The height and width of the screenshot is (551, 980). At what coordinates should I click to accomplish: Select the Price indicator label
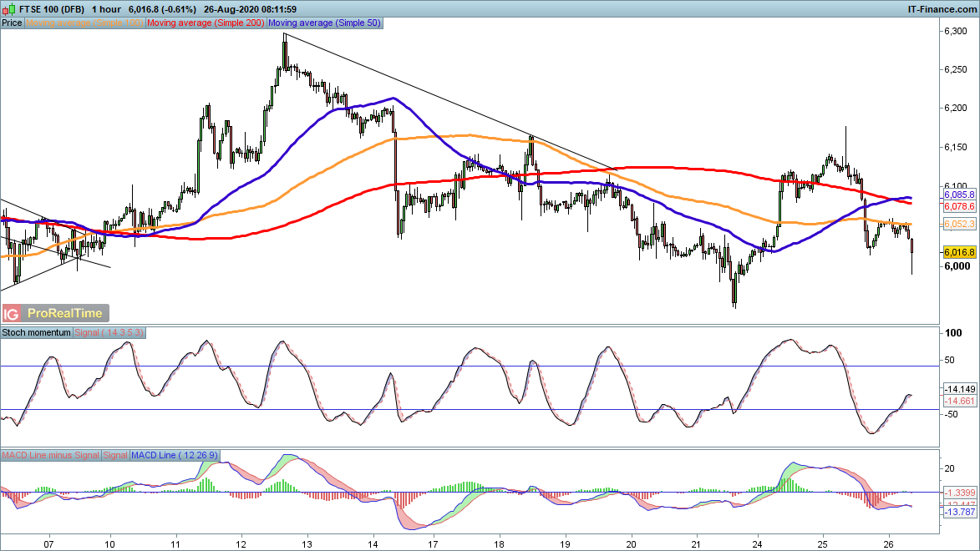13,23
